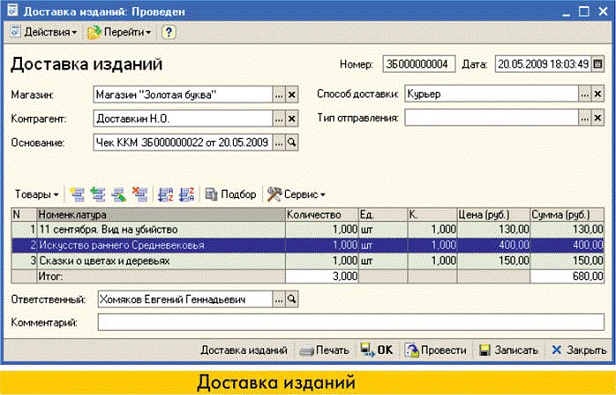Maximize the Доставка изданий window
Screen dimensions: 616x395
point(584,11)
